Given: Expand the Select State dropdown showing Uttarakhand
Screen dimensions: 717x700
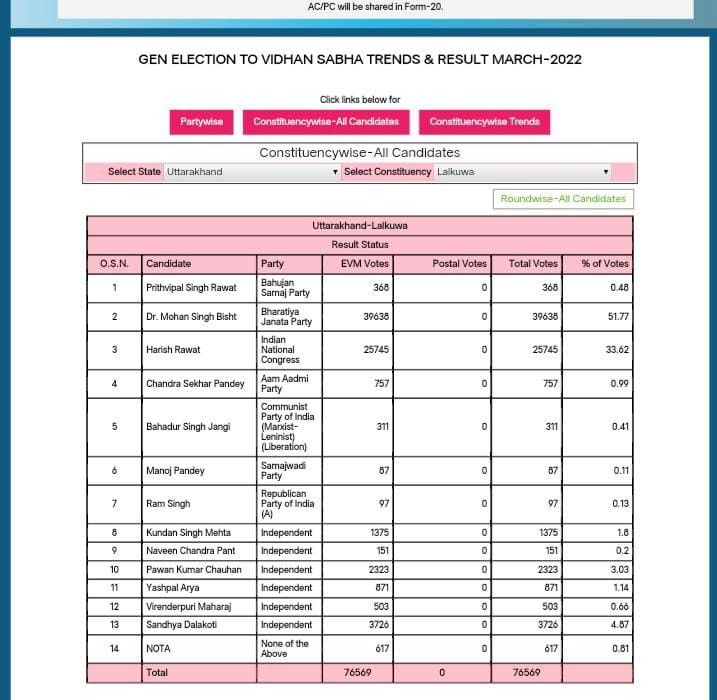Looking at the screenshot, I should pos(252,172).
